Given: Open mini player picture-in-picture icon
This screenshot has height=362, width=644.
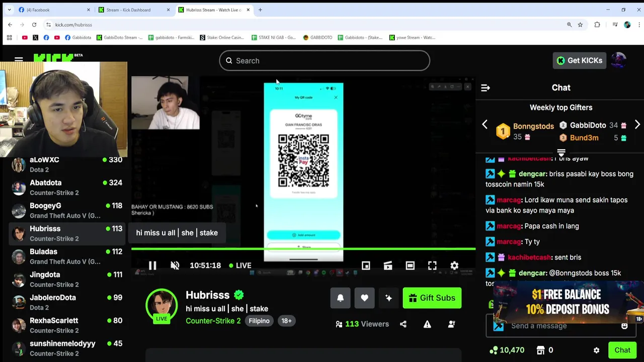Looking at the screenshot, I should 366,265.
